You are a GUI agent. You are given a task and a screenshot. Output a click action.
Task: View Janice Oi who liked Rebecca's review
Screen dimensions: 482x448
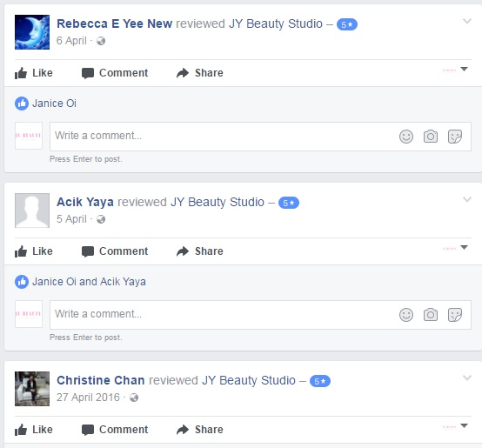pos(54,104)
